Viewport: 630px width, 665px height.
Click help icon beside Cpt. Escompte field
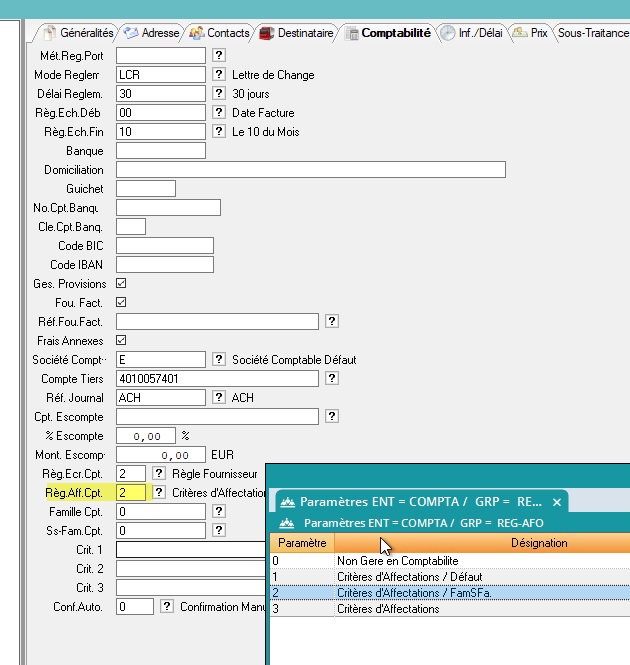tap(332, 416)
